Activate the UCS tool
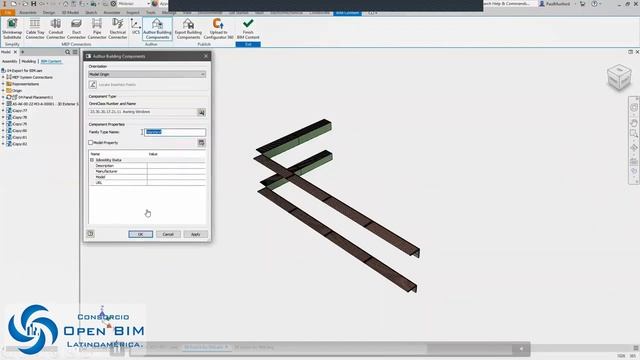The height and width of the screenshot is (360, 640). (x=136, y=27)
